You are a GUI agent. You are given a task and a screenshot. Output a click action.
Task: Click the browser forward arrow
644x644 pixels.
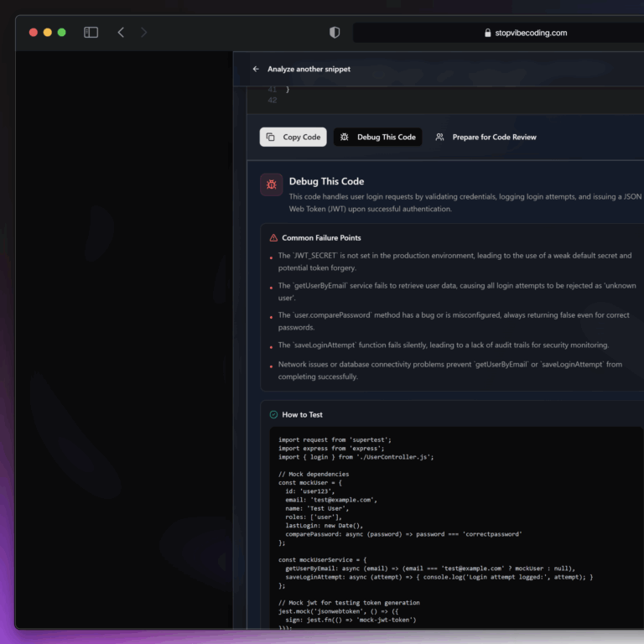(x=143, y=33)
